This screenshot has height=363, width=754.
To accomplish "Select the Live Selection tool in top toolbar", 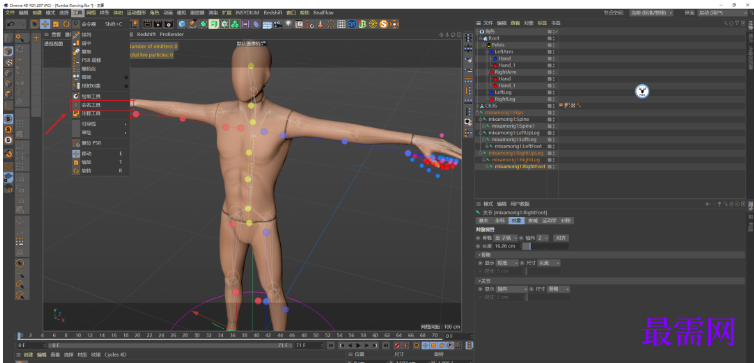I will click(35, 24).
